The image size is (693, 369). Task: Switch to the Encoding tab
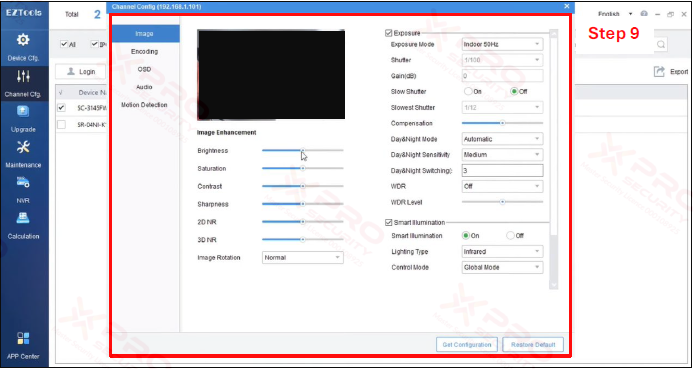(145, 52)
